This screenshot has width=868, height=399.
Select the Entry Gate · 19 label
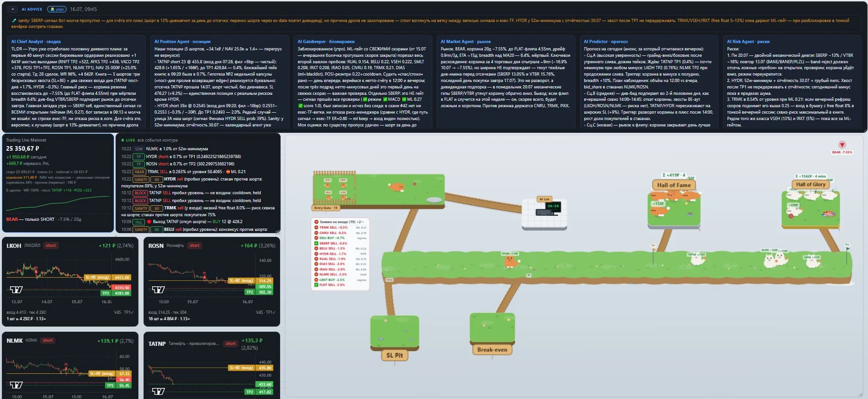[x=326, y=208]
